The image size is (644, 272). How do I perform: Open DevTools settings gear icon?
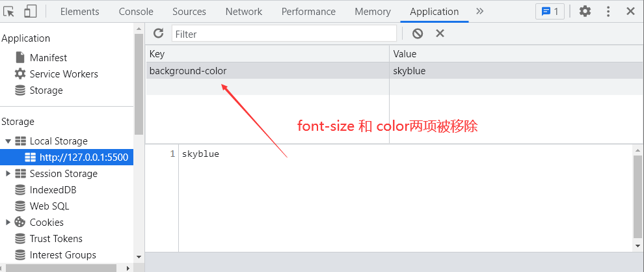(585, 11)
